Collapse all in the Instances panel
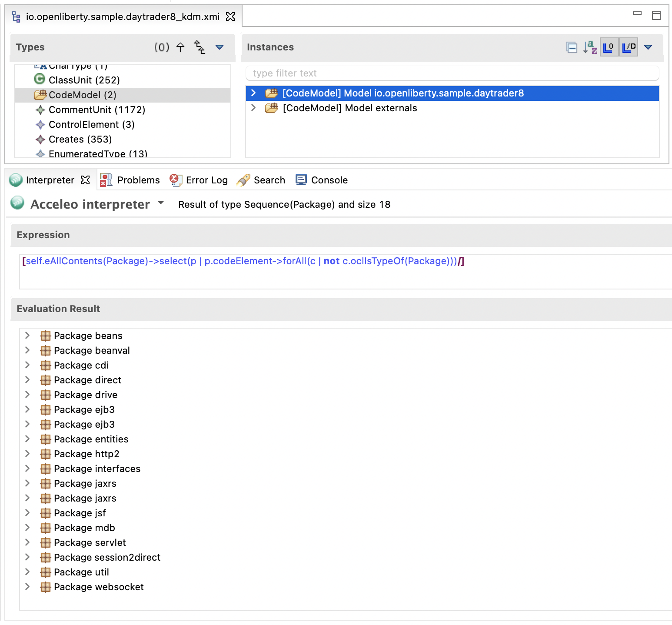This screenshot has height=625, width=672. tap(572, 47)
